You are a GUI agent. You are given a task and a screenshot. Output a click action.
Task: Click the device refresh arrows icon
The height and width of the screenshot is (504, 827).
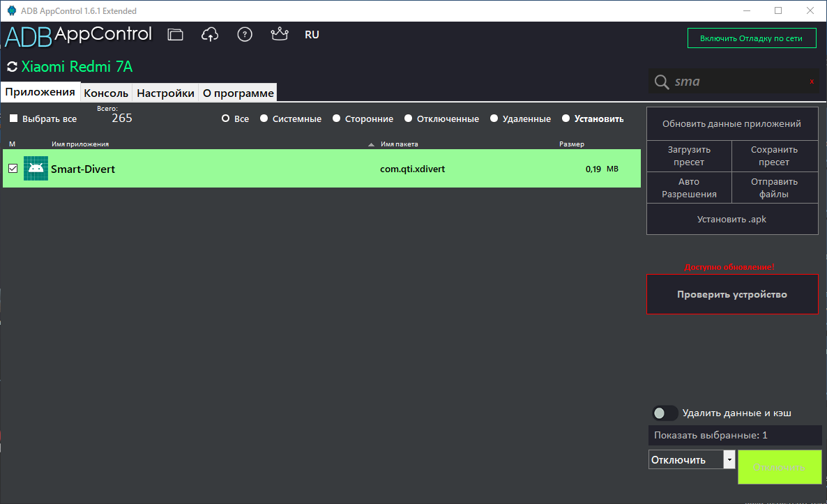click(x=12, y=67)
